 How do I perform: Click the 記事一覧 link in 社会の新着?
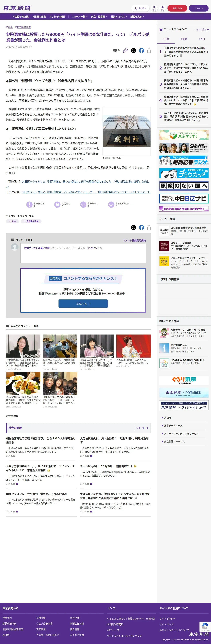coord(142,428)
